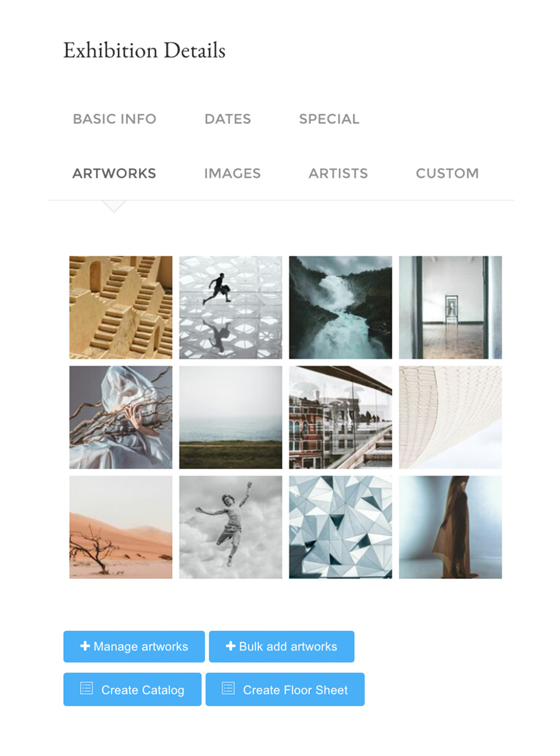The height and width of the screenshot is (756, 560).
Task: Open the foggy sea landscape artwork
Action: tap(231, 417)
